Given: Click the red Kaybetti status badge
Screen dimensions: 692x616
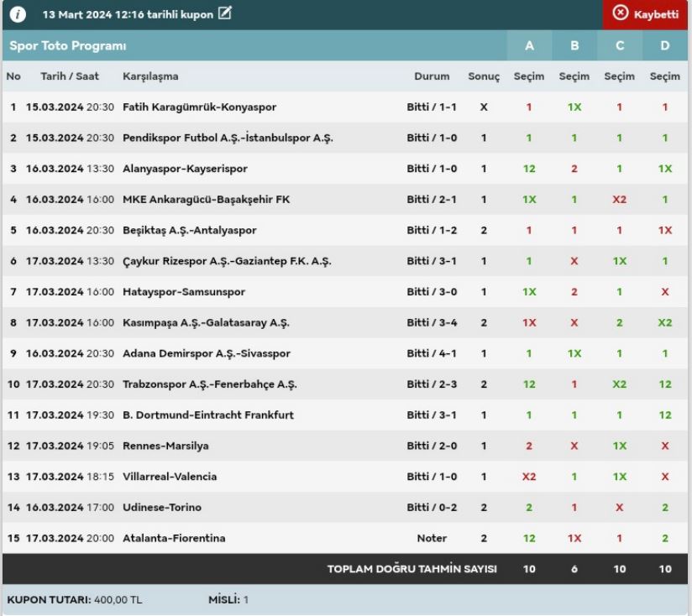Looking at the screenshot, I should click(647, 14).
